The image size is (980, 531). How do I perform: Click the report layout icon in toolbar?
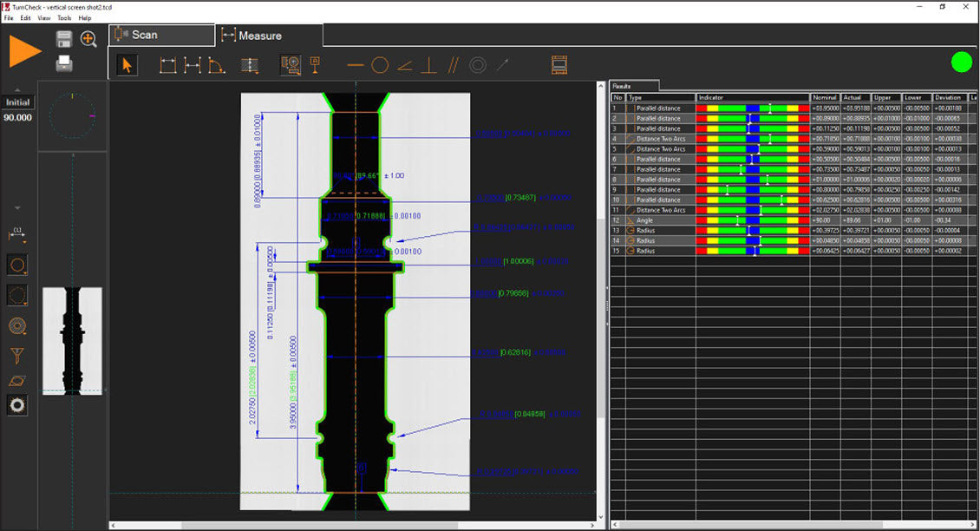559,65
